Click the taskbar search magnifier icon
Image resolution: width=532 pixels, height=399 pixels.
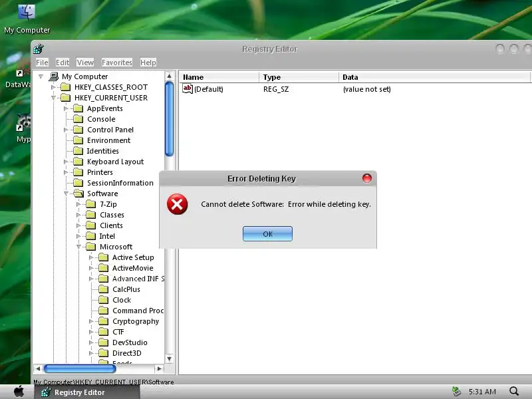514,391
